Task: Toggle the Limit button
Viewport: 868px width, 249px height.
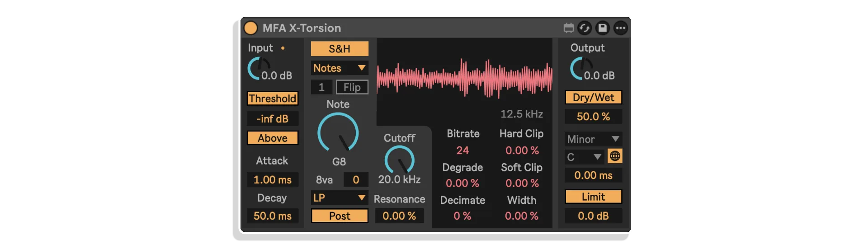Action: [x=594, y=197]
